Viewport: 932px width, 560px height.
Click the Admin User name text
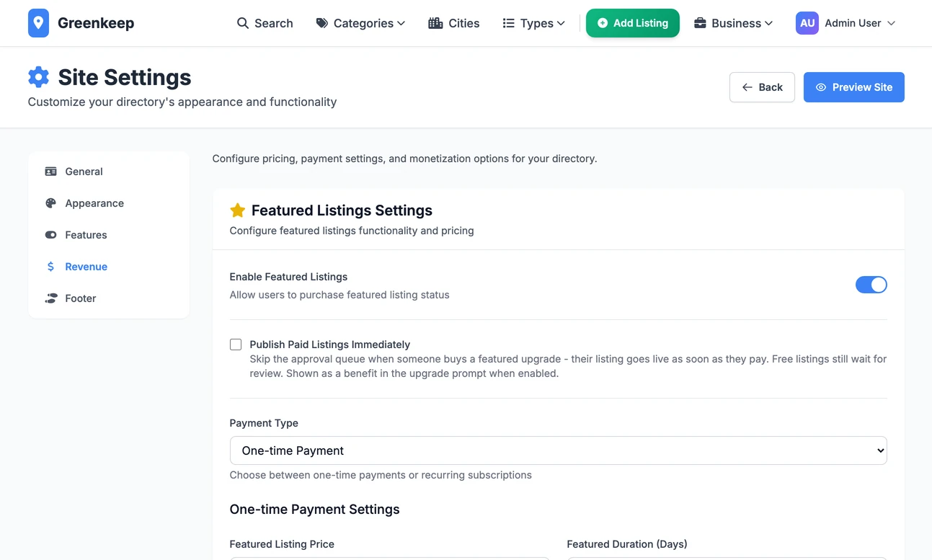point(853,23)
